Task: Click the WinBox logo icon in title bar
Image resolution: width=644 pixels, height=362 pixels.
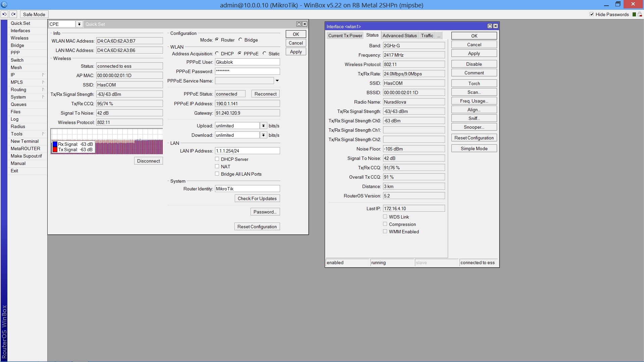Action: click(x=4, y=5)
